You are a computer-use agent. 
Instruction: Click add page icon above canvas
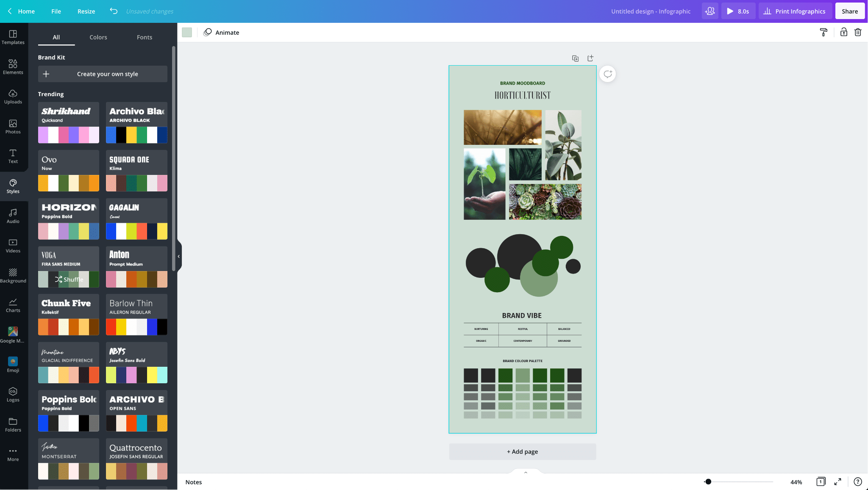pos(590,58)
